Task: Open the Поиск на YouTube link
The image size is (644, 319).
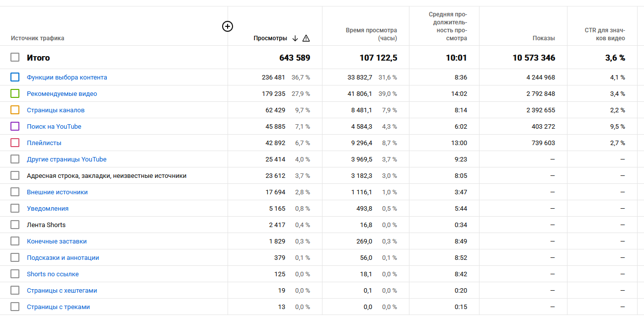Action: (54, 127)
